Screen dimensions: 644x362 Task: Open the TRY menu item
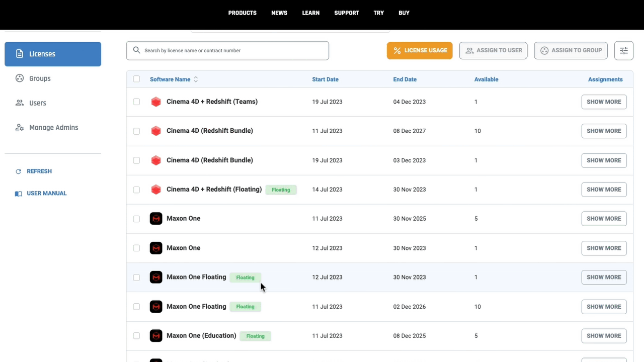pyautogui.click(x=379, y=13)
